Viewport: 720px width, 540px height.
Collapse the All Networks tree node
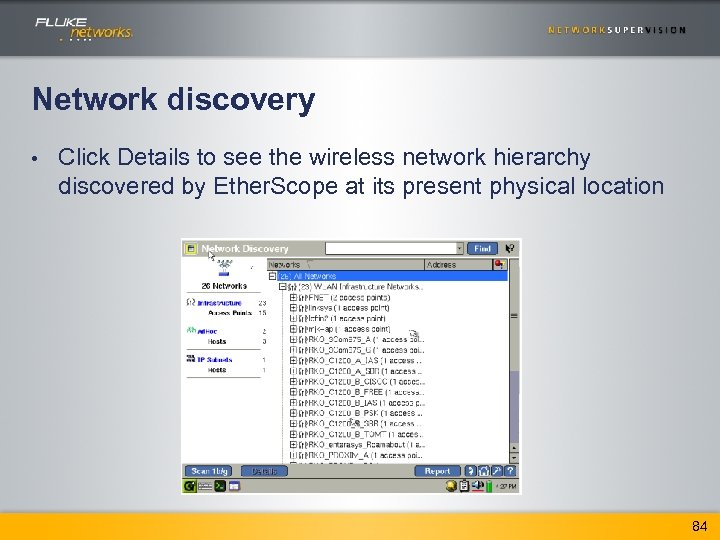point(272,276)
